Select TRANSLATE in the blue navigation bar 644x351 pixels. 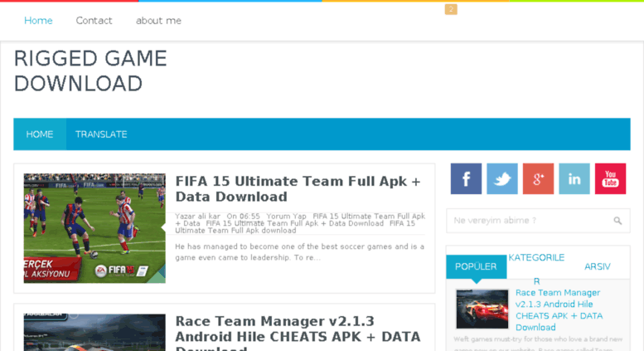click(x=101, y=134)
